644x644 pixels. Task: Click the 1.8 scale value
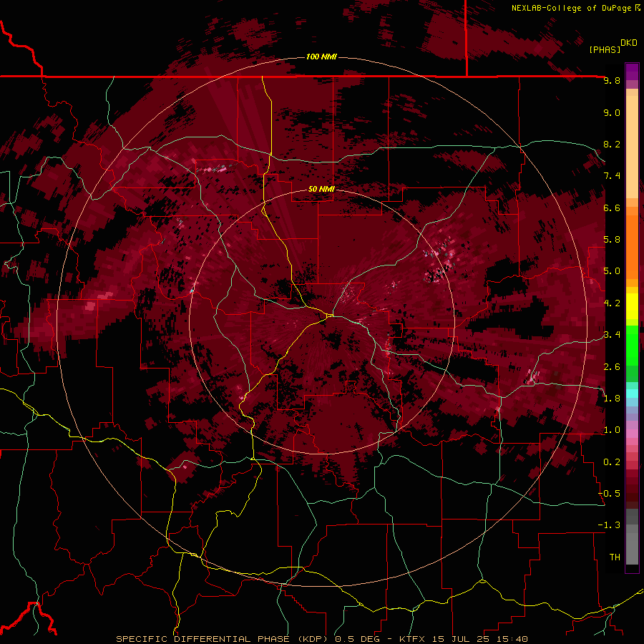pos(612,399)
